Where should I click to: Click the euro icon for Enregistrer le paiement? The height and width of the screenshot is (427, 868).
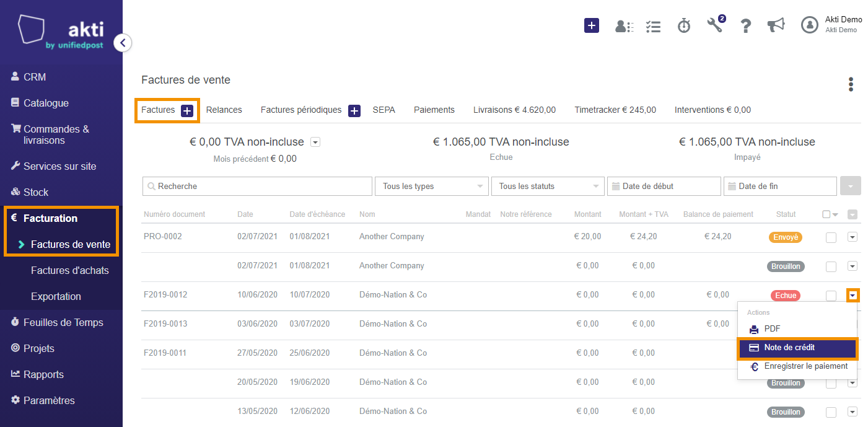[x=754, y=367]
